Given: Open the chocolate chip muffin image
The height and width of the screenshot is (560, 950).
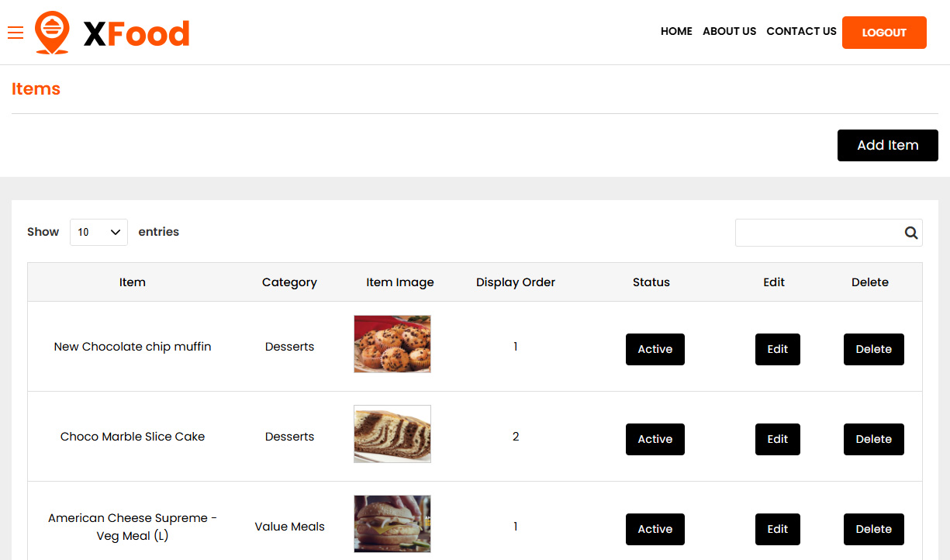Looking at the screenshot, I should click(x=392, y=344).
